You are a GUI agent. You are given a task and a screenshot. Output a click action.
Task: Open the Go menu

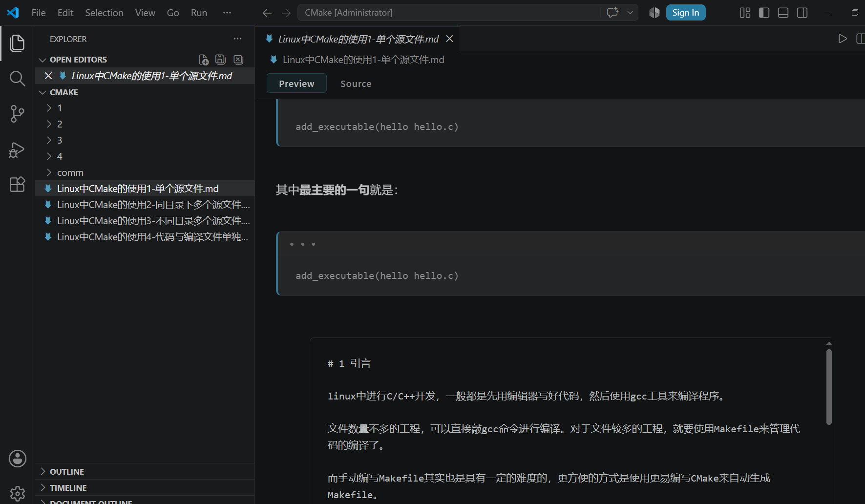173,13
